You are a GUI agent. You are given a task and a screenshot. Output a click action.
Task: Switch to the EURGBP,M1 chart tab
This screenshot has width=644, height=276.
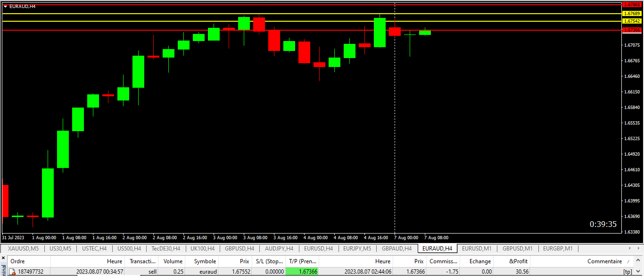558,249
